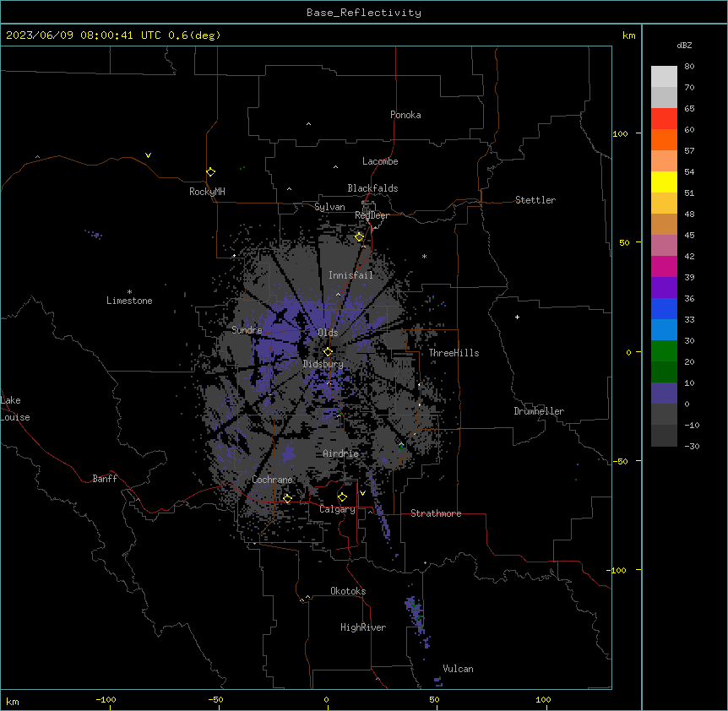This screenshot has width=728, height=711.
Task: Click the yellow marker south of RedDeer
Action: (359, 237)
